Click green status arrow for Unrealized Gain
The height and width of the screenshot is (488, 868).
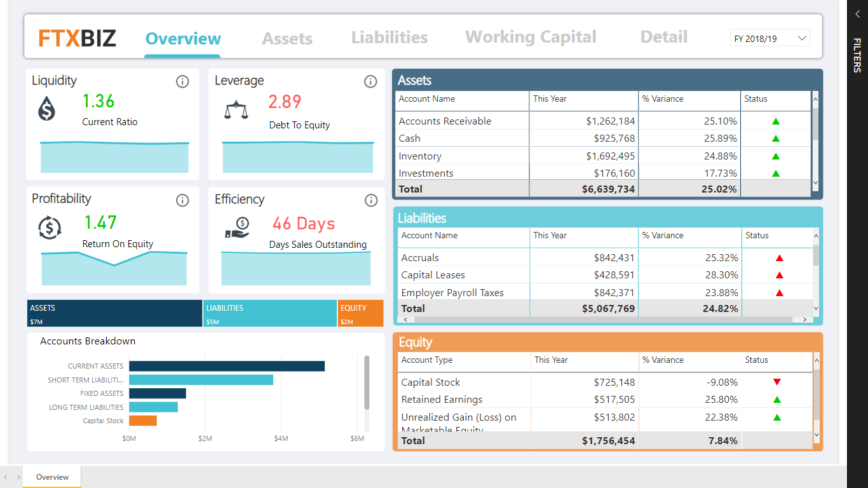tap(777, 417)
